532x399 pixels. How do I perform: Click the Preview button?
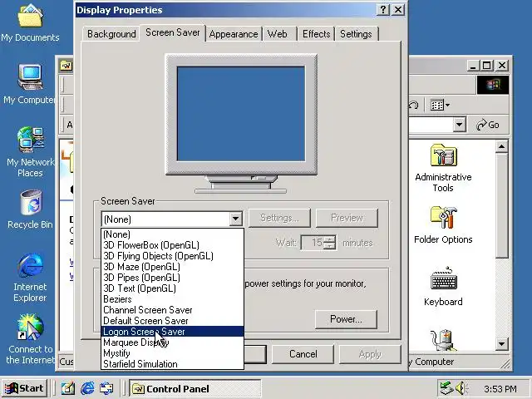tap(347, 218)
